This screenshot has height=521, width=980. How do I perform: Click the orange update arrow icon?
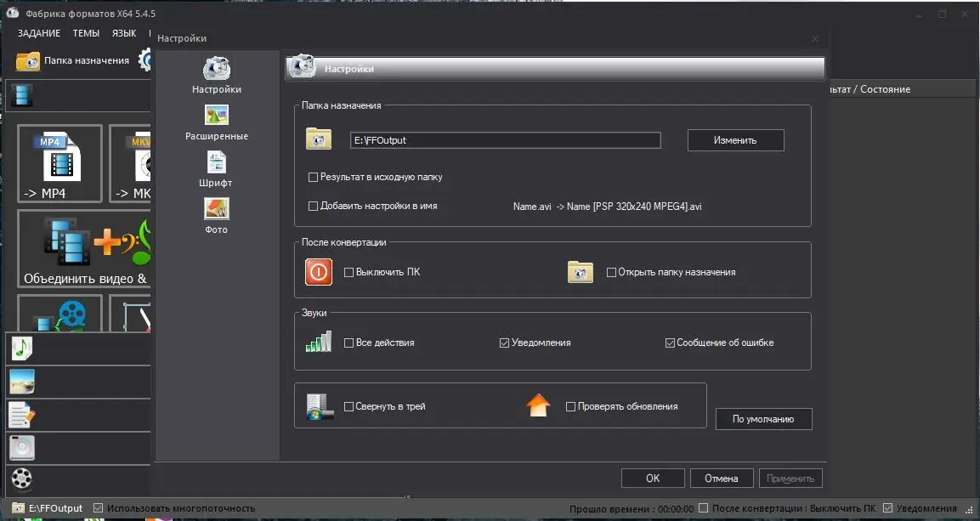tap(538, 406)
